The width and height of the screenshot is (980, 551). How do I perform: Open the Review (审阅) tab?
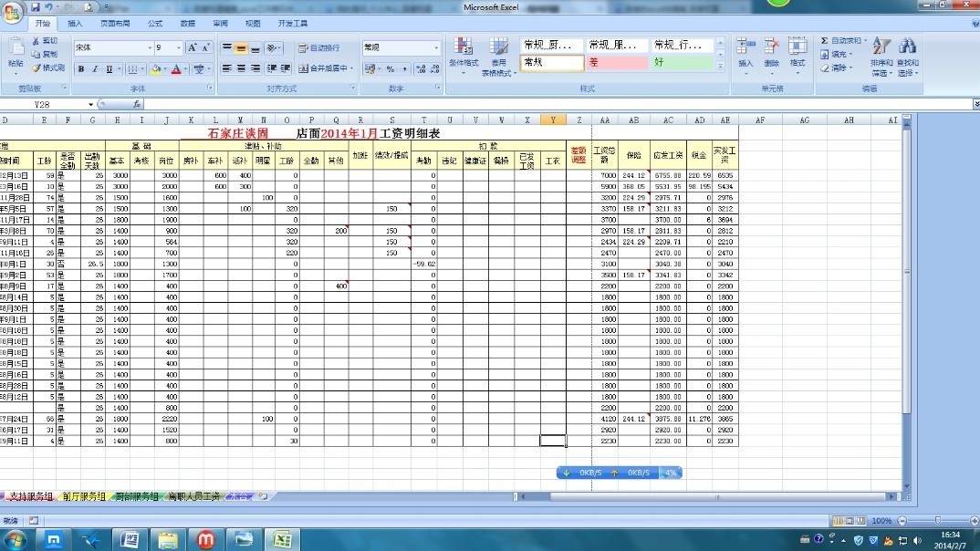point(220,24)
